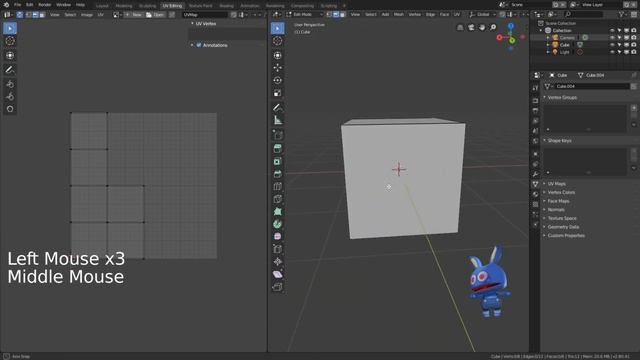Hide the Light in outliner

612,52
